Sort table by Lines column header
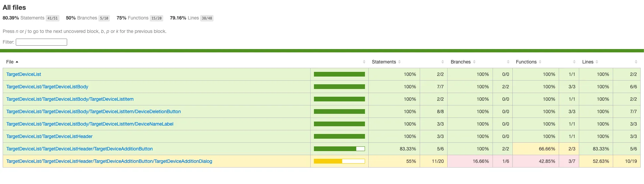This screenshot has width=644, height=184. pos(588,62)
